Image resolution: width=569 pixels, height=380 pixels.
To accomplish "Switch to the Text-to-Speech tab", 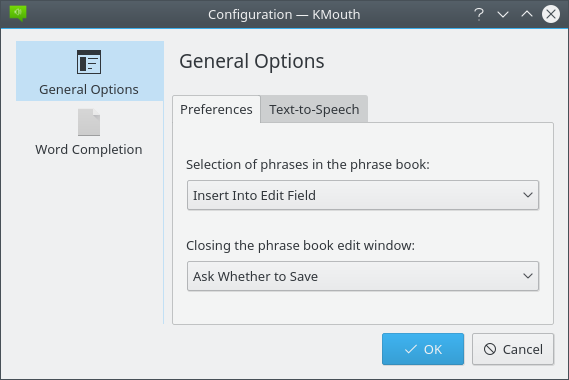I will point(314,109).
